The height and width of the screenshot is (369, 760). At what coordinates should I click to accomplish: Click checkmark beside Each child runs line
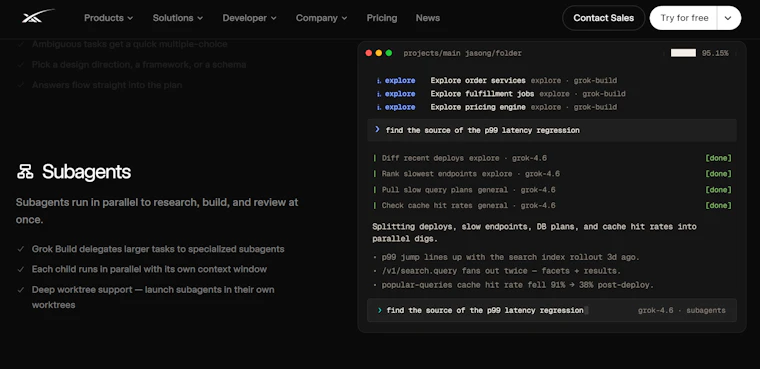21,269
